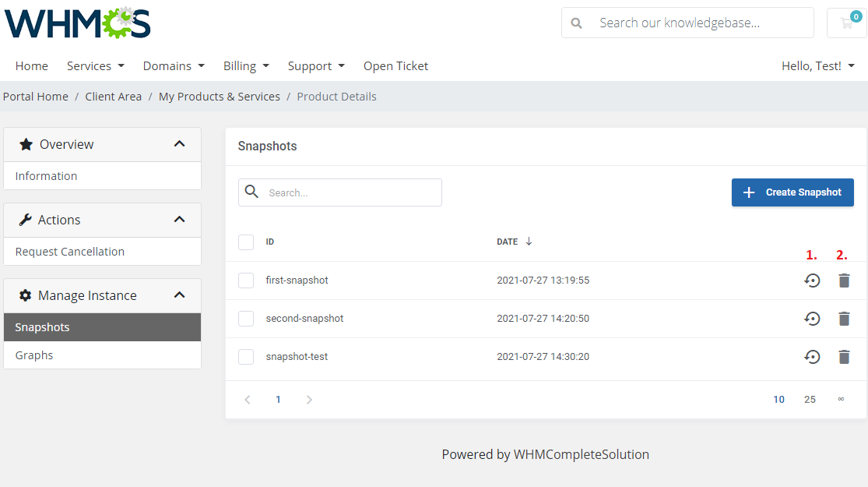
Task: Follow the Client Area breadcrumb link
Action: [114, 97]
